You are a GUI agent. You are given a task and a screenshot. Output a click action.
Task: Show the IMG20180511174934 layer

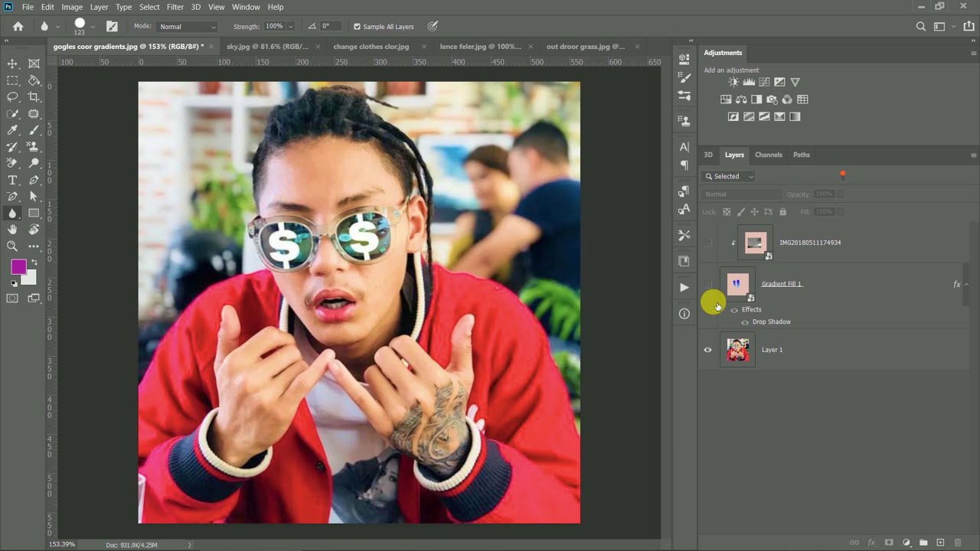click(707, 243)
